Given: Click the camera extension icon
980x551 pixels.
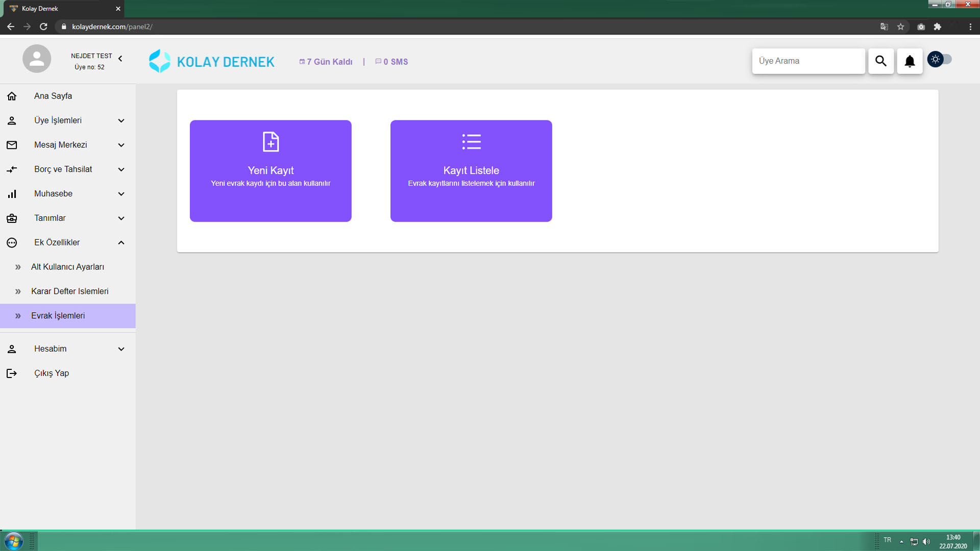Looking at the screenshot, I should tap(921, 27).
